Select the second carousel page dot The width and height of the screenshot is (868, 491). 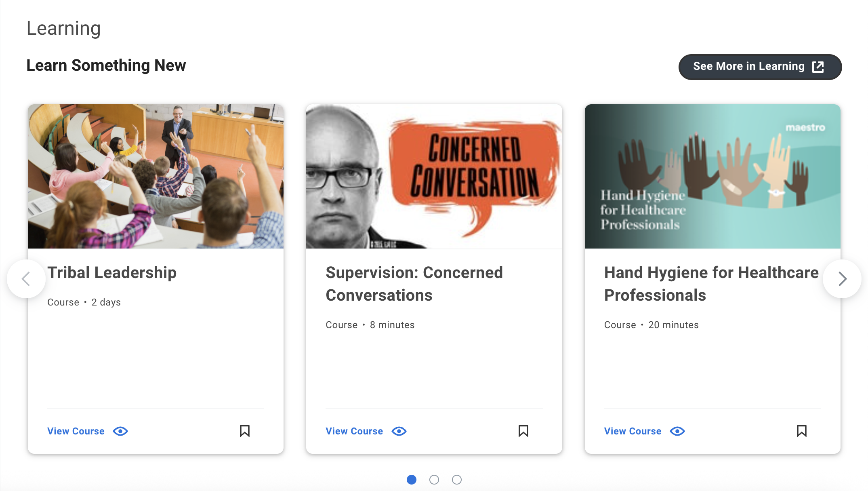(434, 480)
